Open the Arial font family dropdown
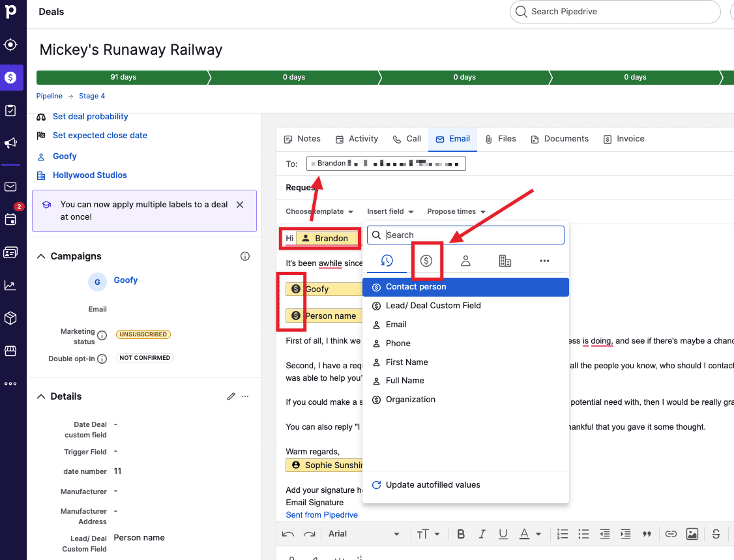This screenshot has width=734, height=560. pos(364,534)
